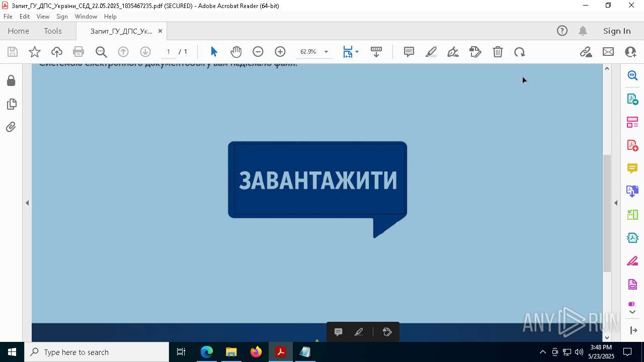
Task: Open the Help menu
Action: tap(110, 17)
